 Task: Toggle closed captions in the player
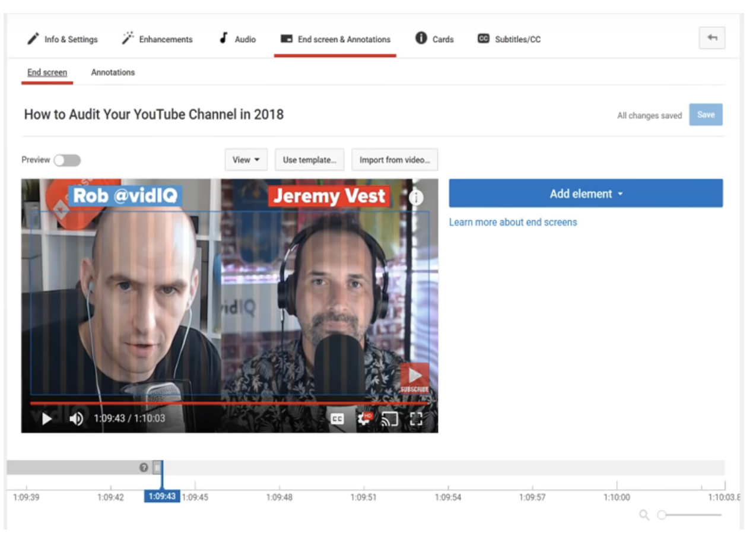tap(337, 419)
